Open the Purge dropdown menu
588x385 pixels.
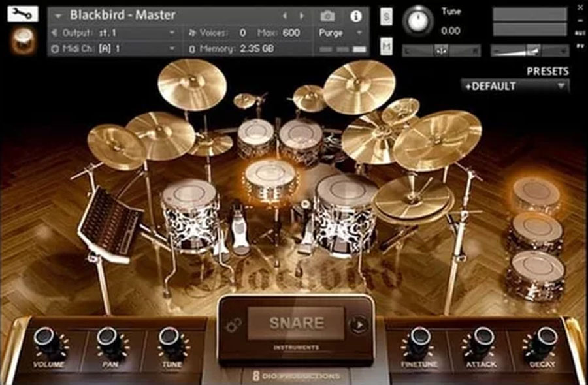point(340,33)
